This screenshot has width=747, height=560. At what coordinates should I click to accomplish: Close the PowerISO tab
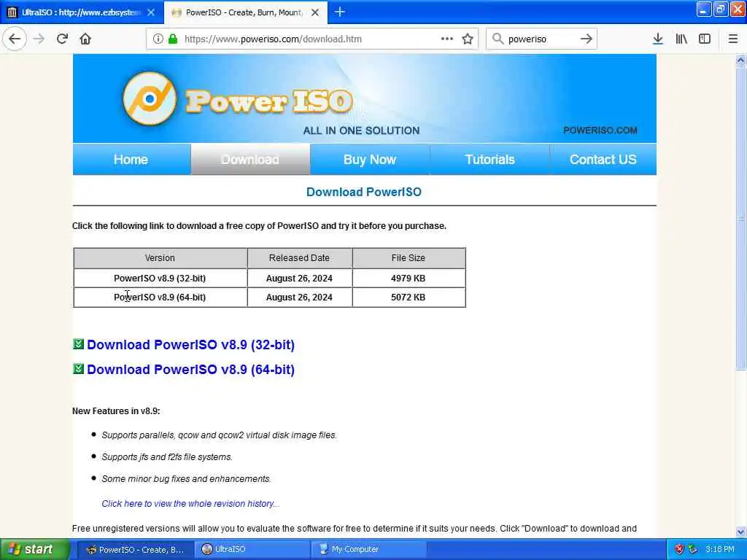[x=315, y=12]
